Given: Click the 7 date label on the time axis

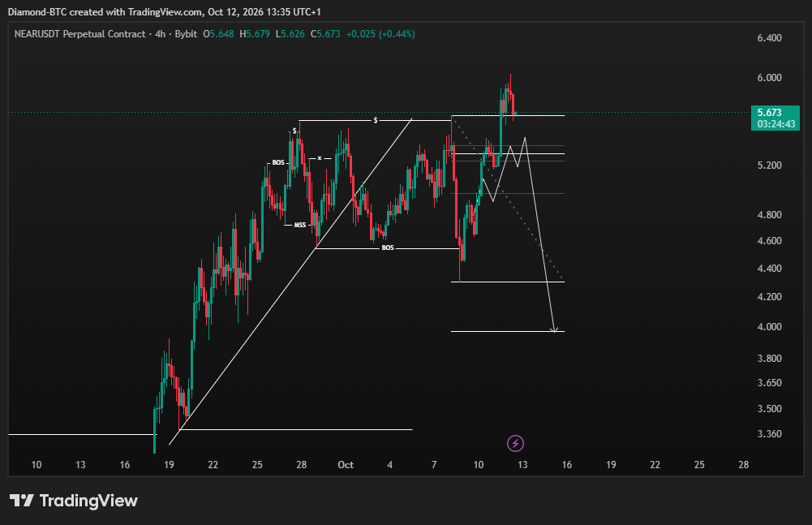Looking at the screenshot, I should pyautogui.click(x=434, y=465).
